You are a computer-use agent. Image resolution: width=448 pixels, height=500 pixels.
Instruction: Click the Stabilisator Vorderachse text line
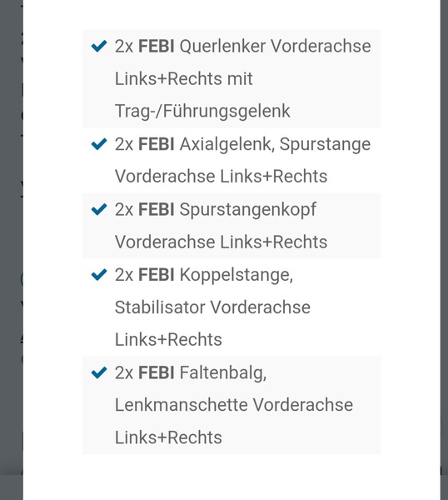[x=212, y=307]
